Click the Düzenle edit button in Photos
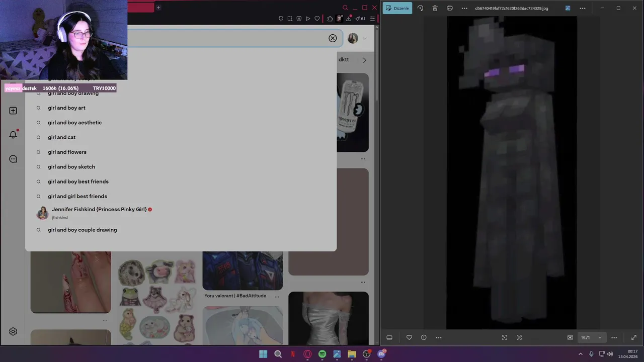 [x=397, y=8]
